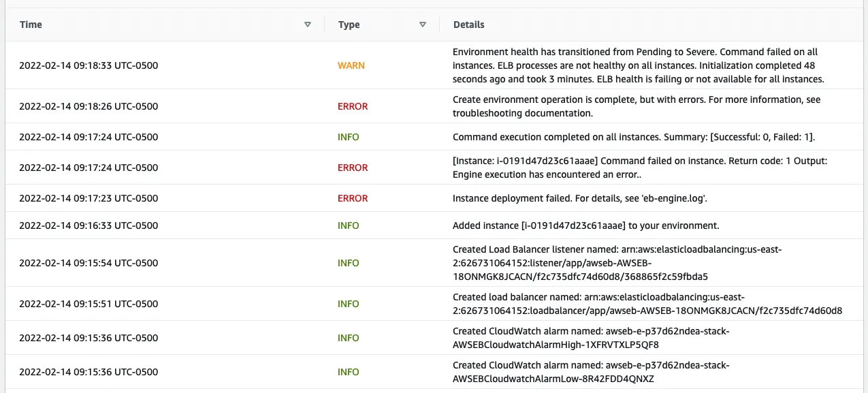Click the Added instance event details
Image resolution: width=868 pixels, height=393 pixels.
pyautogui.click(x=585, y=225)
